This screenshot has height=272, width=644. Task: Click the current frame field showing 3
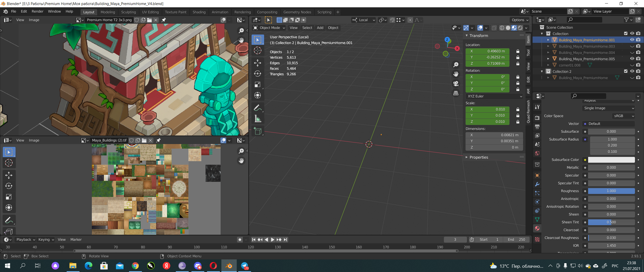coord(455,240)
